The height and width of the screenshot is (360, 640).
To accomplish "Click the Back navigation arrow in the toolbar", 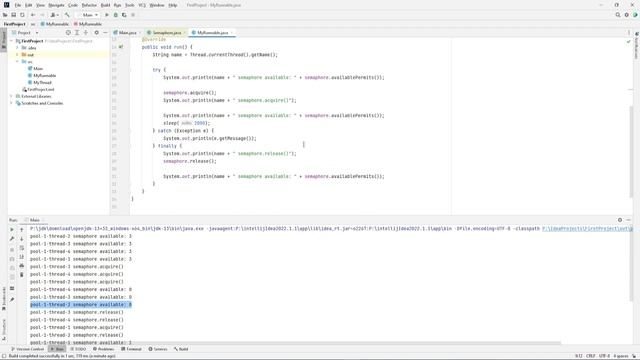I will coord(33,15).
